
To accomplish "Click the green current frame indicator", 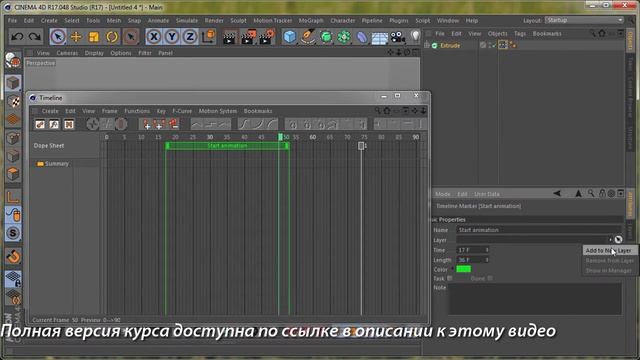I will [x=280, y=137].
